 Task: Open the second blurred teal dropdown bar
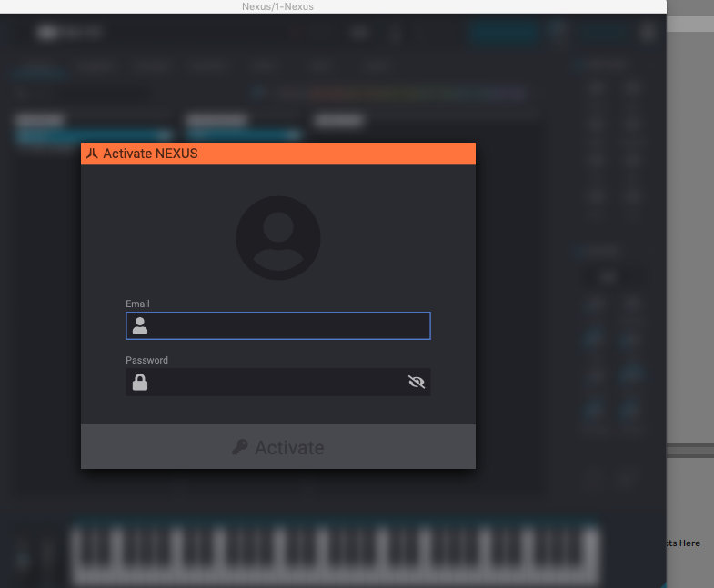245,135
